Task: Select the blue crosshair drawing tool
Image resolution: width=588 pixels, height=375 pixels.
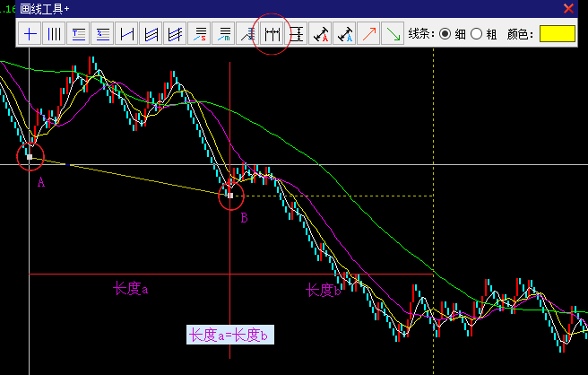Action: [30, 35]
